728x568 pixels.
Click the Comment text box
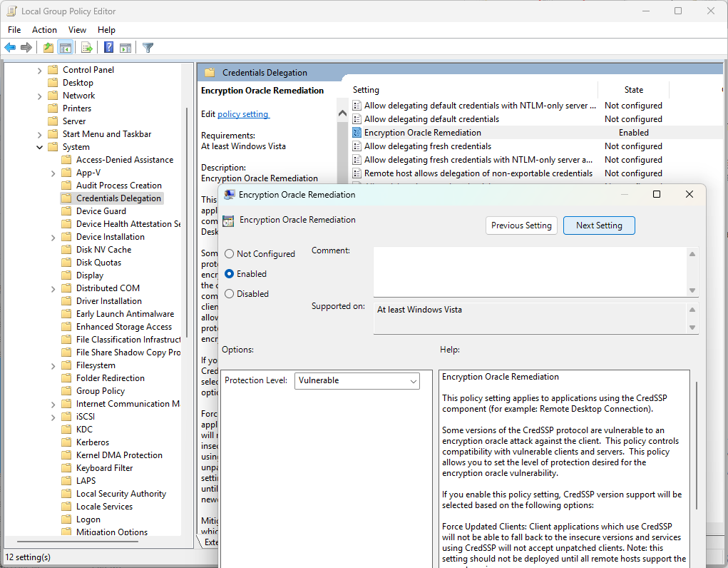[x=530, y=272]
